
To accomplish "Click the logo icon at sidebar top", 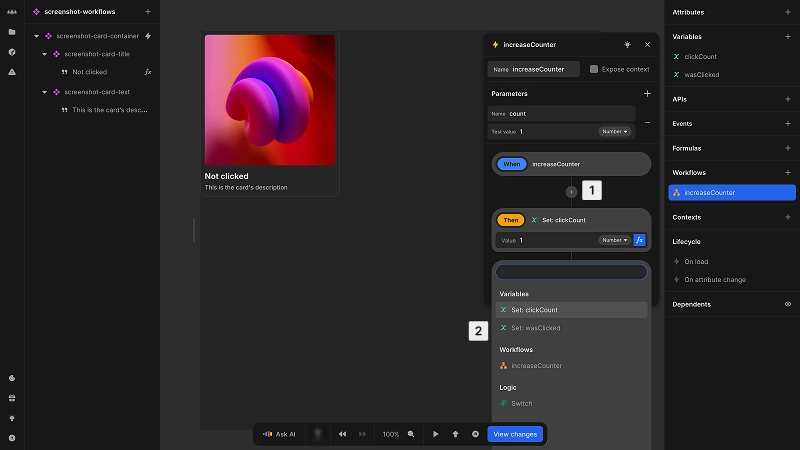I will (x=12, y=12).
